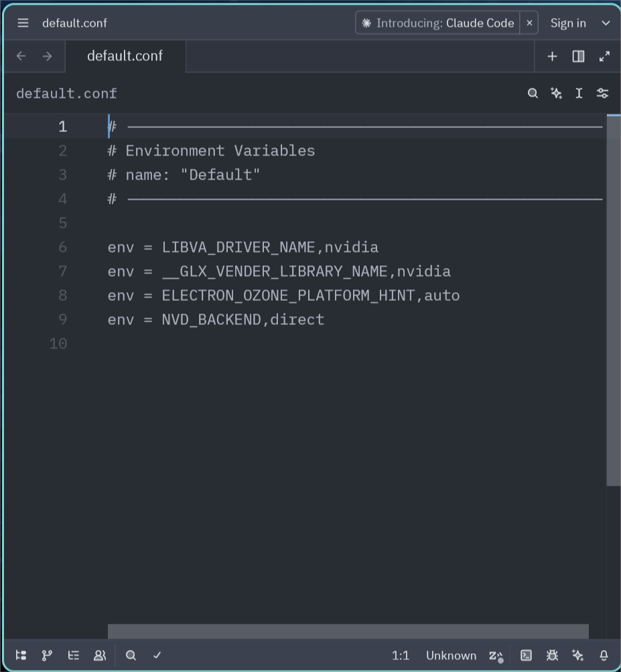Place cursor on LIBVA_DRIVER_NAME line
The width and height of the screenshot is (621, 672).
click(243, 247)
